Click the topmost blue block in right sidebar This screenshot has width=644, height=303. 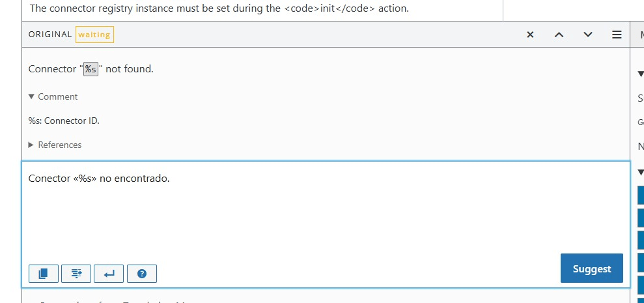pyautogui.click(x=641, y=194)
